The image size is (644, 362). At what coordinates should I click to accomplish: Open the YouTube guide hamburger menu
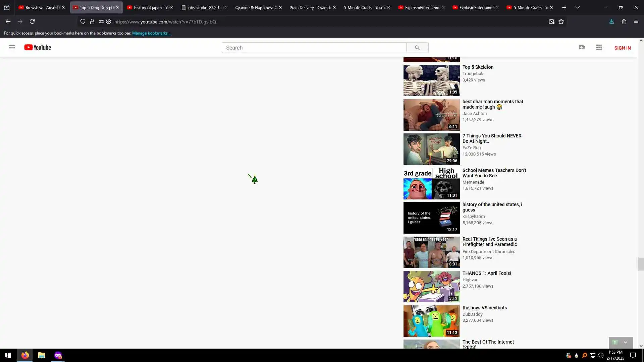click(12, 47)
